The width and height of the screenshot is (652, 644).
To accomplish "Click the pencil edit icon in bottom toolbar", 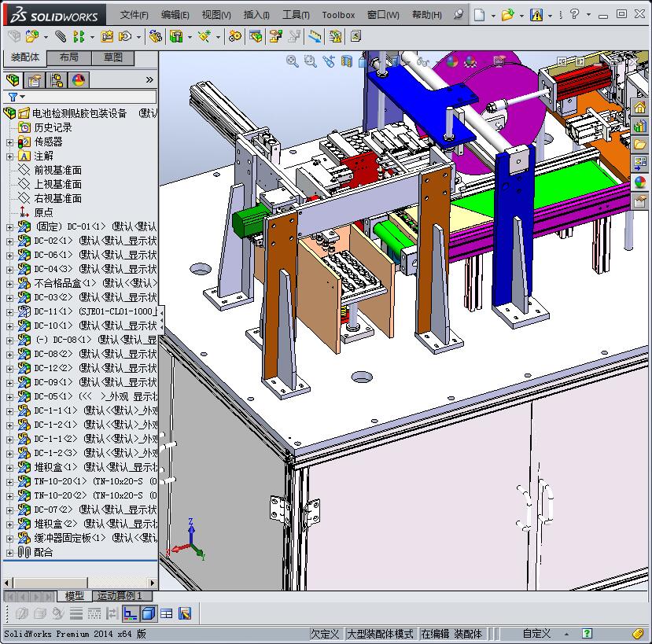I will 185,613.
